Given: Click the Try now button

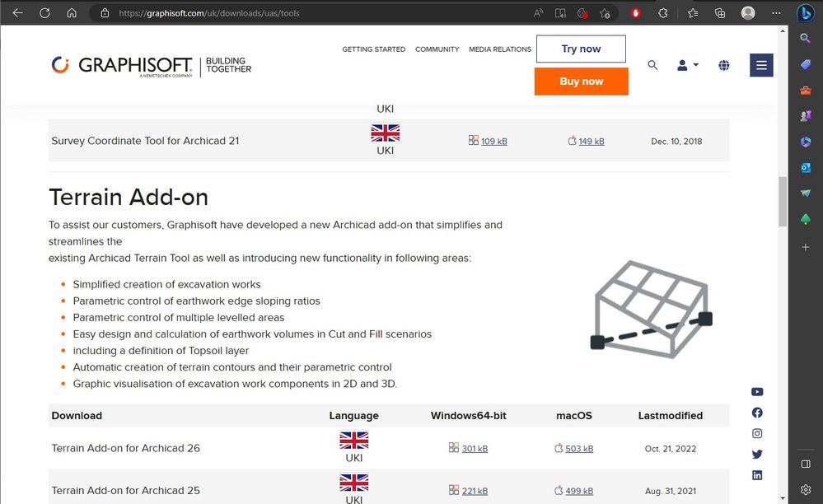Looking at the screenshot, I should coord(581,49).
